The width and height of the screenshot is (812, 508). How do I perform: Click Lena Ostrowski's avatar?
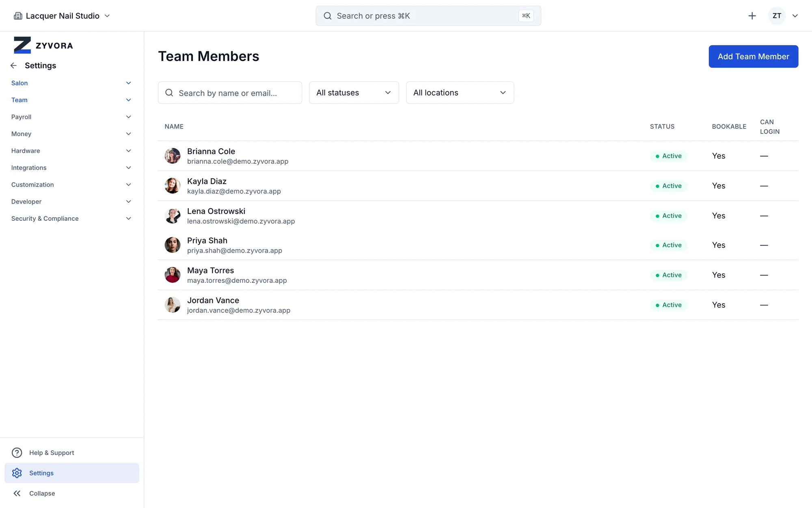173,216
